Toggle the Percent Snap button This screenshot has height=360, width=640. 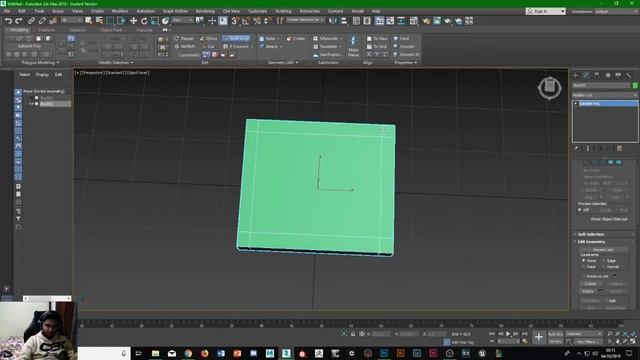[257, 21]
